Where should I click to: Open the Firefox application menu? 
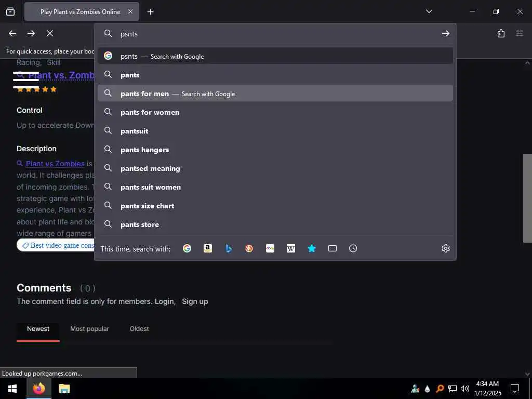520,33
